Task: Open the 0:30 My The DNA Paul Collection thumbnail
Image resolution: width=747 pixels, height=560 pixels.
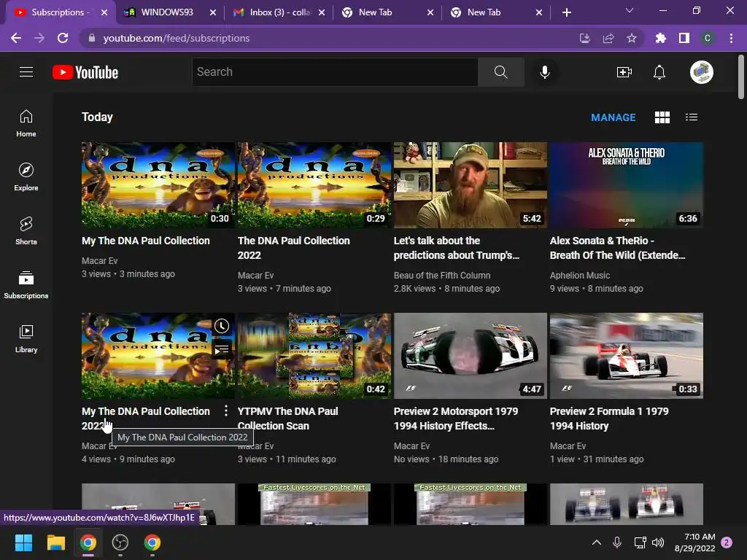Action: pos(158,184)
